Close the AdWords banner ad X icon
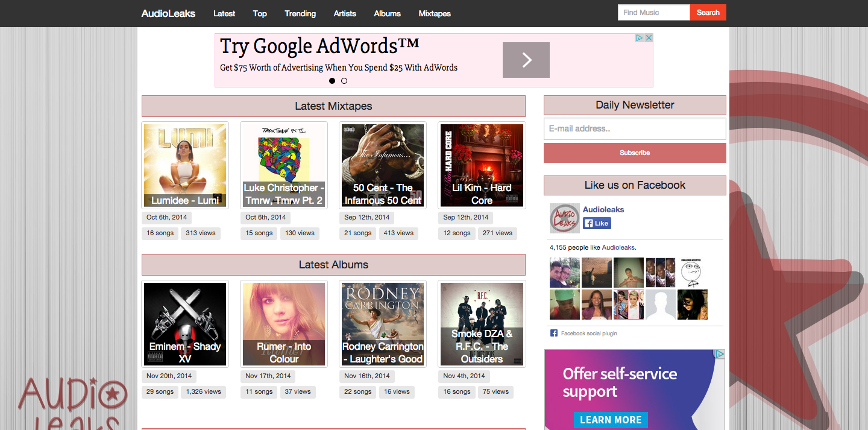Screen dimensions: 868x430 [649, 37]
